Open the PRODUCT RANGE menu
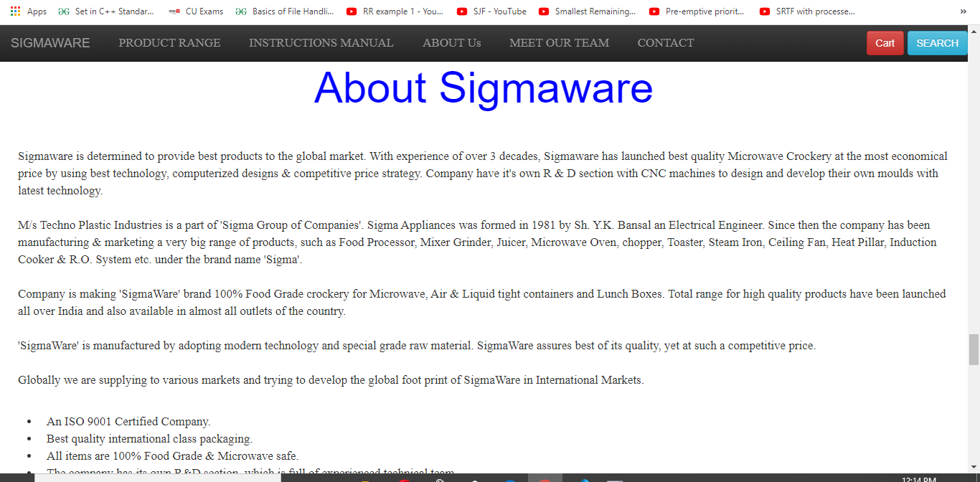980x482 pixels. [x=169, y=43]
